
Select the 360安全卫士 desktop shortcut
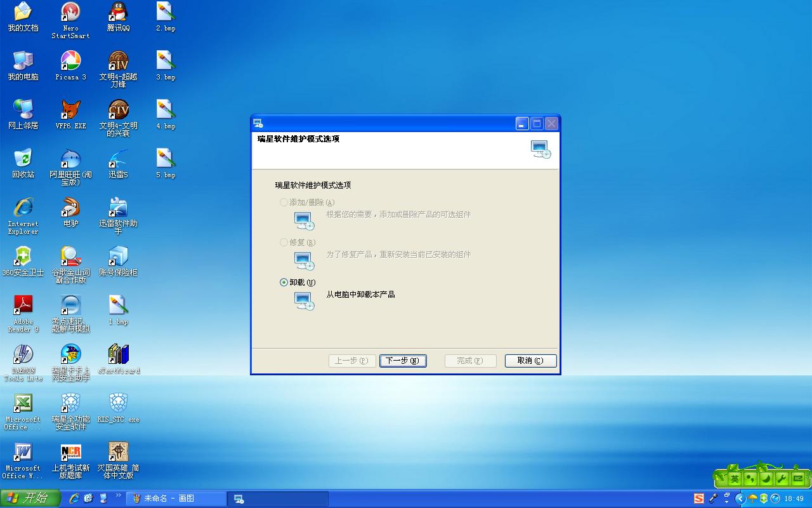coord(23,262)
